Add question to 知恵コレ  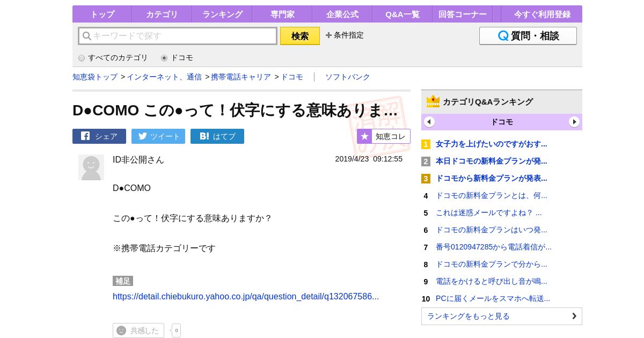pyautogui.click(x=384, y=136)
